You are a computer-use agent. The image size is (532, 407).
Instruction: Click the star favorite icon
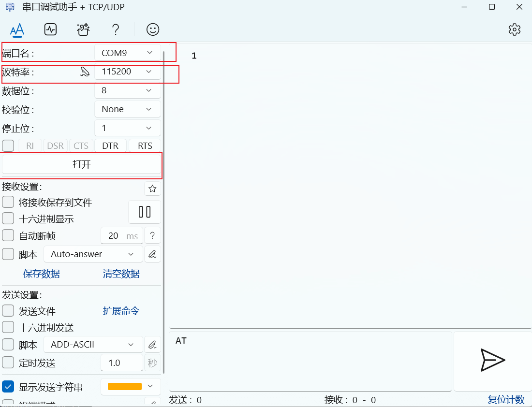coord(152,189)
